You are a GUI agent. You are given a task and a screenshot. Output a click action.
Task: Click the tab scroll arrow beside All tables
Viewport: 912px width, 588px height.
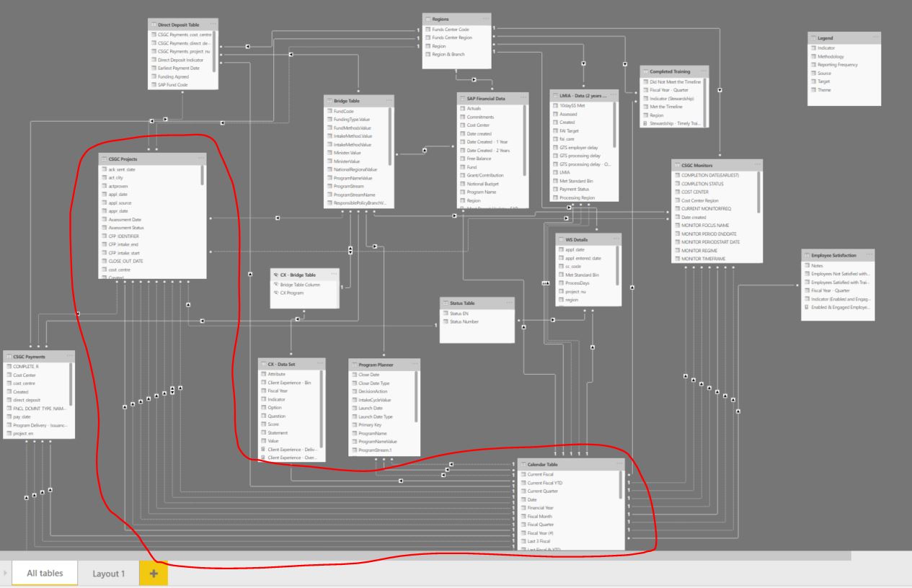click(6, 574)
